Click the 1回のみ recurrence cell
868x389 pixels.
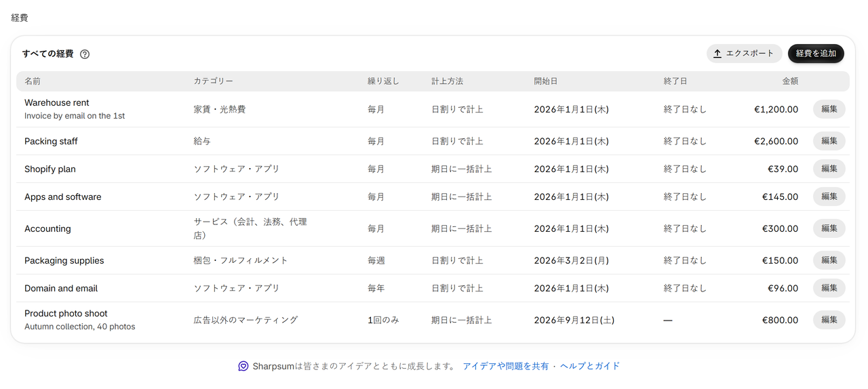pos(383,320)
